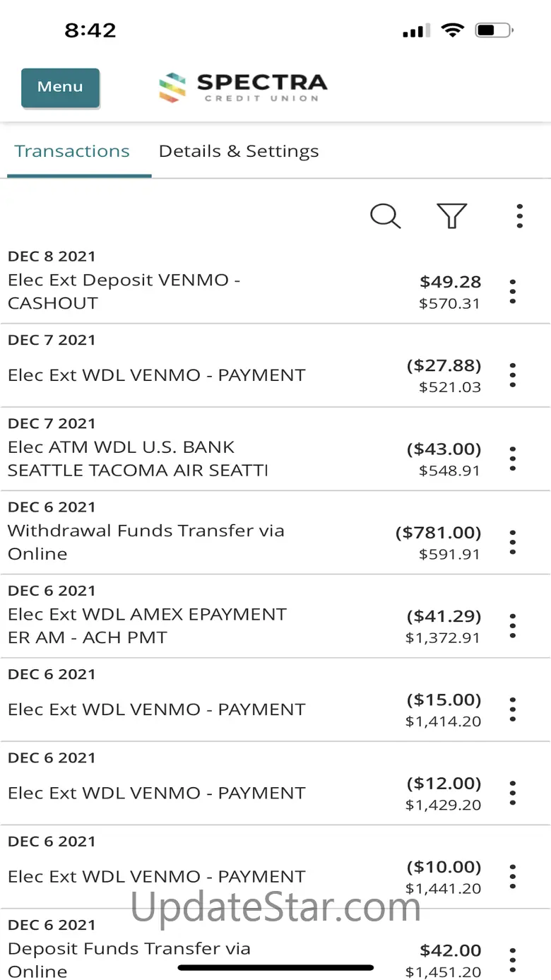Open the Withdrawal Funds Transfer via Online entry
Screen dimensions: 551x980
coord(275,533)
